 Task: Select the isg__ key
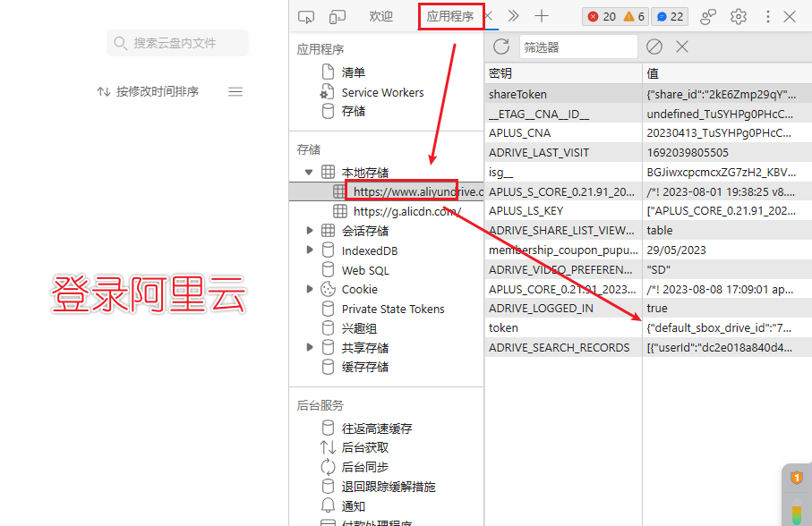click(x=500, y=173)
